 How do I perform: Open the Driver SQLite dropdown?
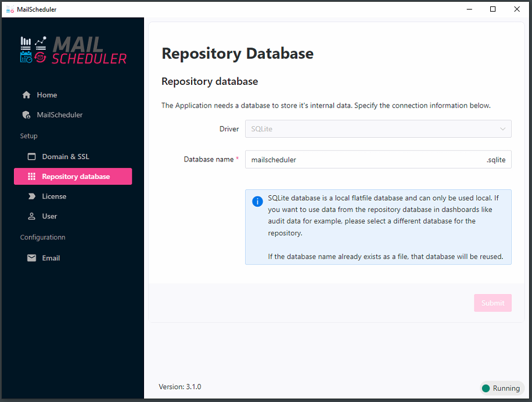[x=378, y=129]
